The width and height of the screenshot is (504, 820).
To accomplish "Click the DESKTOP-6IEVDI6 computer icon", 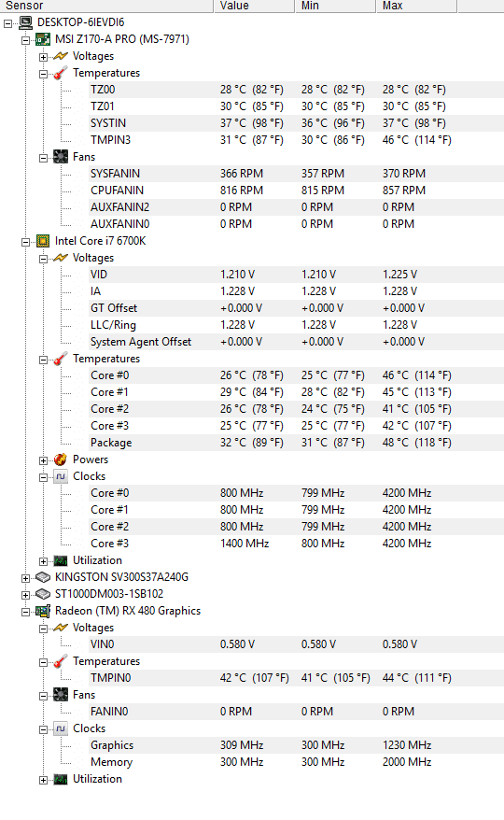I will [25, 22].
